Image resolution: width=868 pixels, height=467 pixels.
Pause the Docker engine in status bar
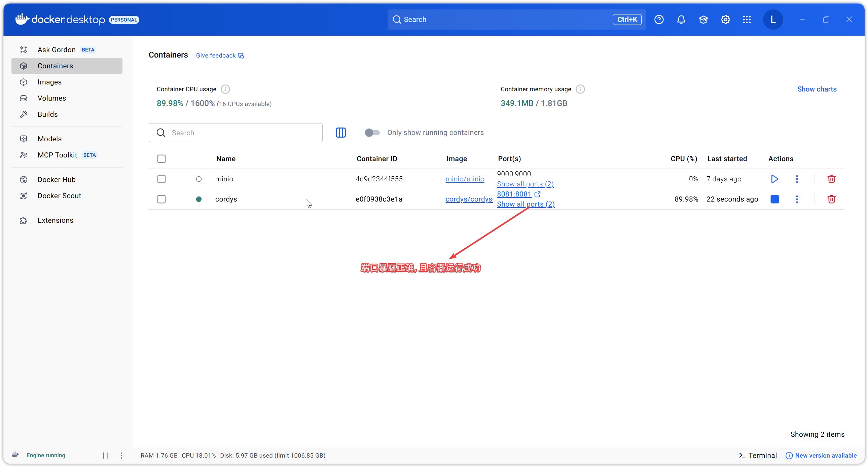coord(105,455)
